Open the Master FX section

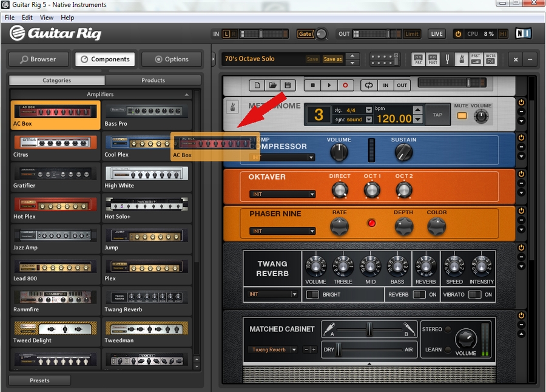pos(490,59)
